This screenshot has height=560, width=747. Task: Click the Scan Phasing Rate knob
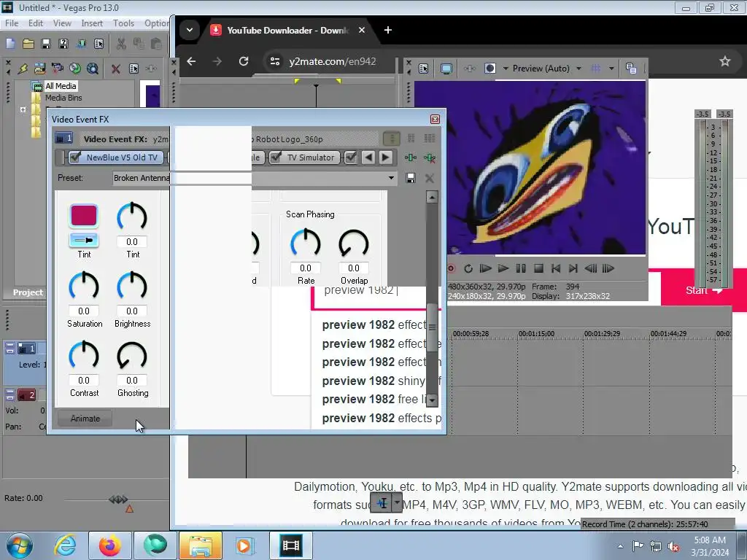coord(306,244)
